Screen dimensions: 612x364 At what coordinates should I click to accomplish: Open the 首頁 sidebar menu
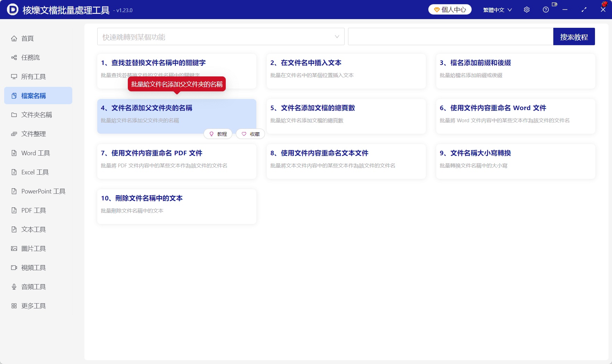coord(38,39)
